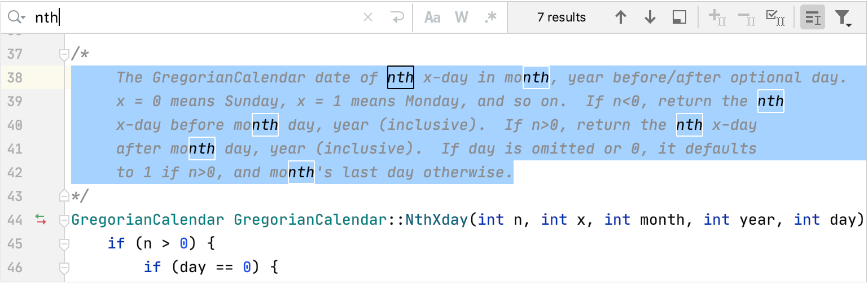Open the filter search results dropdown

pos(843,18)
